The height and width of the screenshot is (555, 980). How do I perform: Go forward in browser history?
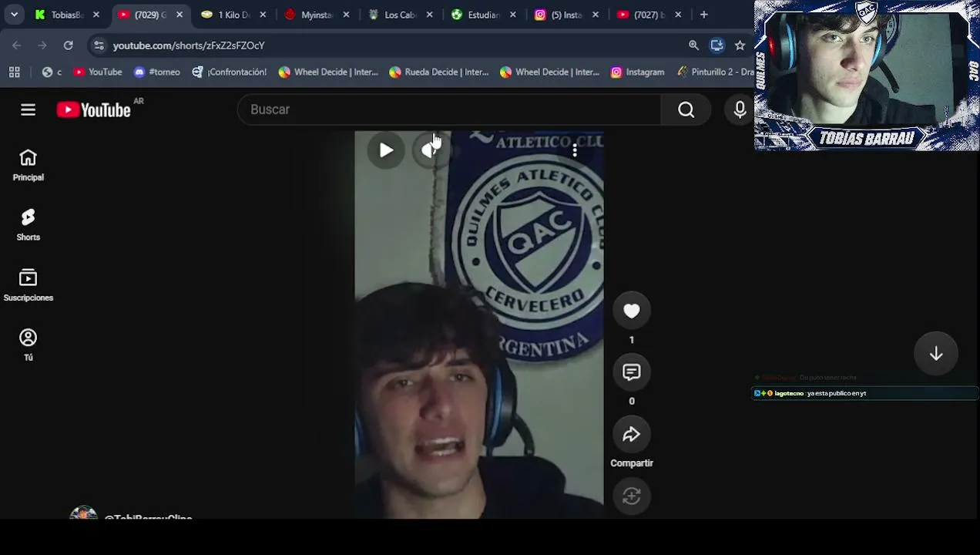pyautogui.click(x=42, y=45)
